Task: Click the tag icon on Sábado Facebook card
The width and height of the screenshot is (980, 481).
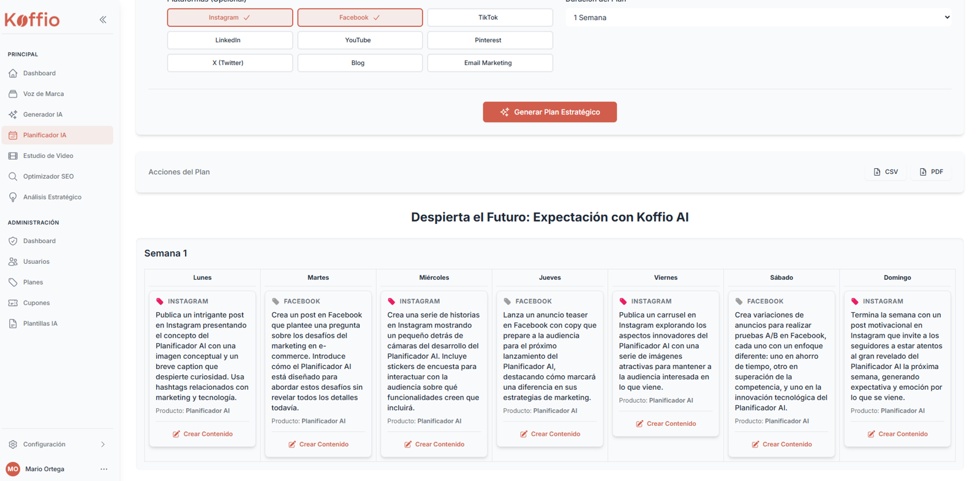Action: 739,301
